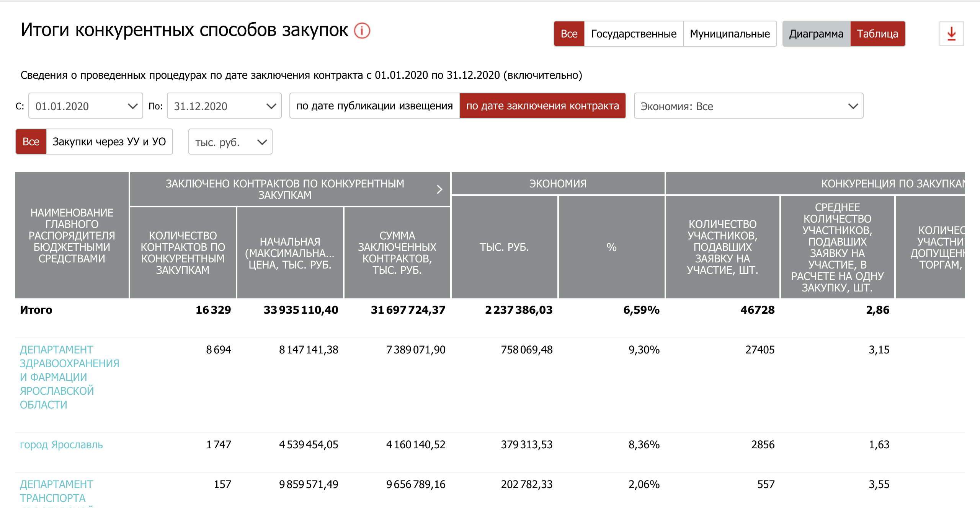This screenshot has width=980, height=508.
Task: Download the table with the red arrow icon
Action: [x=951, y=34]
